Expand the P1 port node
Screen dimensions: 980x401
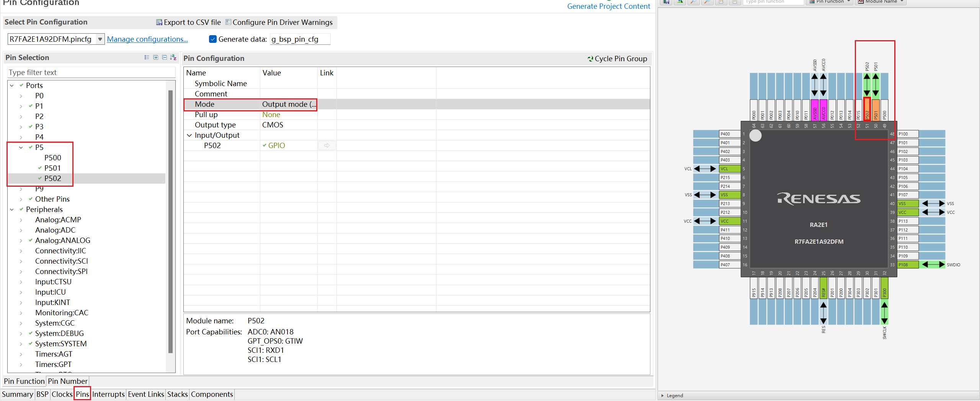21,106
